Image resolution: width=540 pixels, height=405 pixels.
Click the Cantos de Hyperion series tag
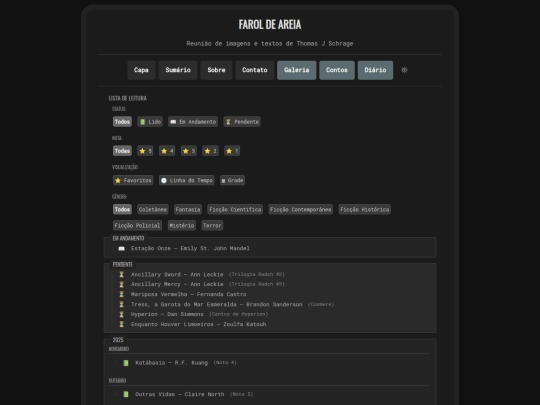[238, 314]
